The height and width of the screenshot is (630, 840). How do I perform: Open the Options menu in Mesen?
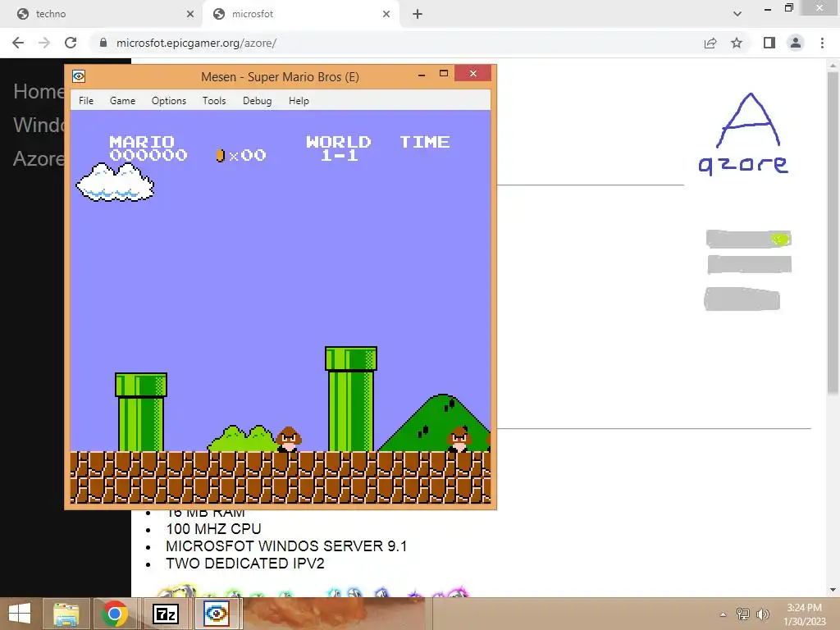point(169,101)
